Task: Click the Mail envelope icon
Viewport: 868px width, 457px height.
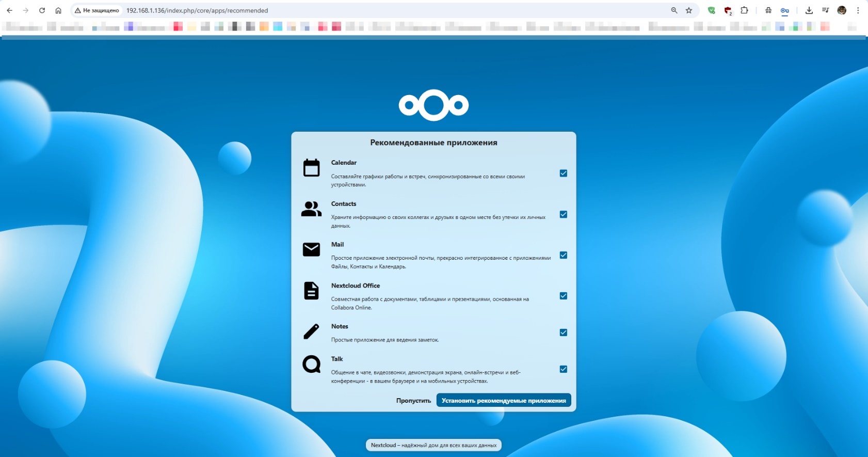Action: pos(311,249)
